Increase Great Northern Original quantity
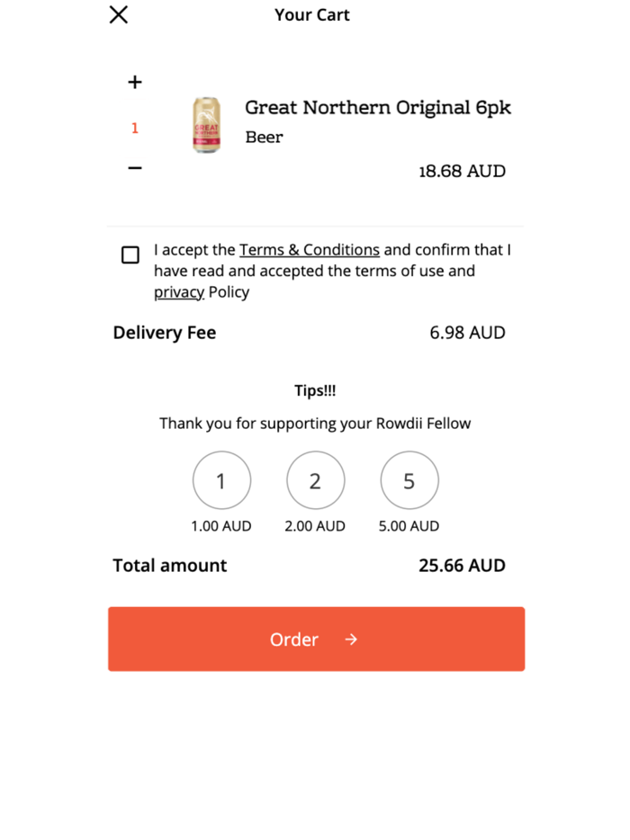630x840 pixels. pyautogui.click(x=133, y=82)
